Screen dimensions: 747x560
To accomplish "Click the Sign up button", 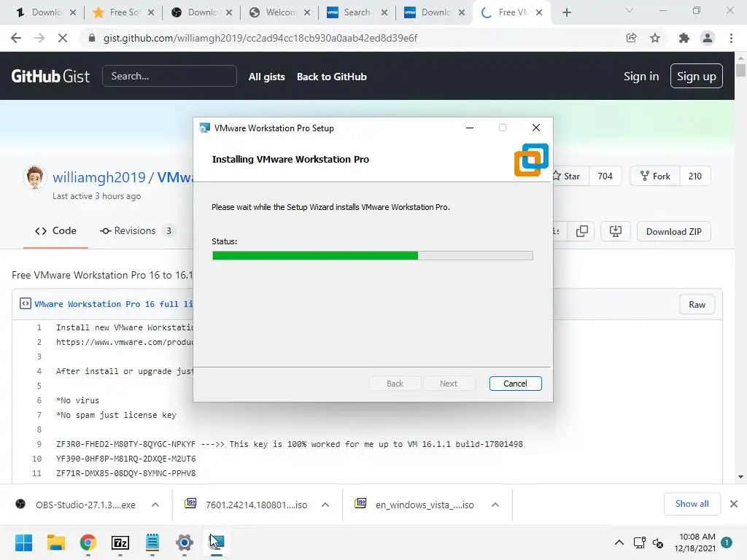I will coord(697,76).
